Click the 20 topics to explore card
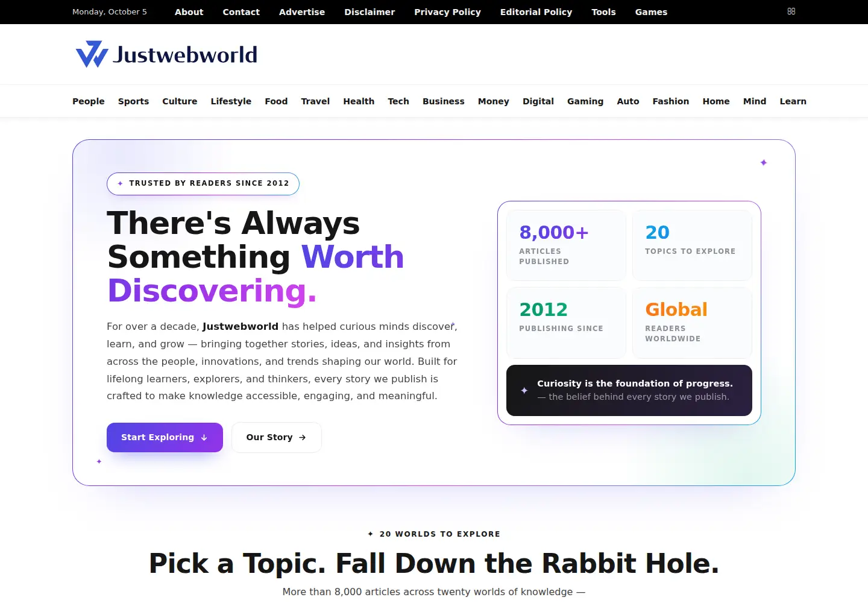Image resolution: width=868 pixels, height=603 pixels. 692,245
